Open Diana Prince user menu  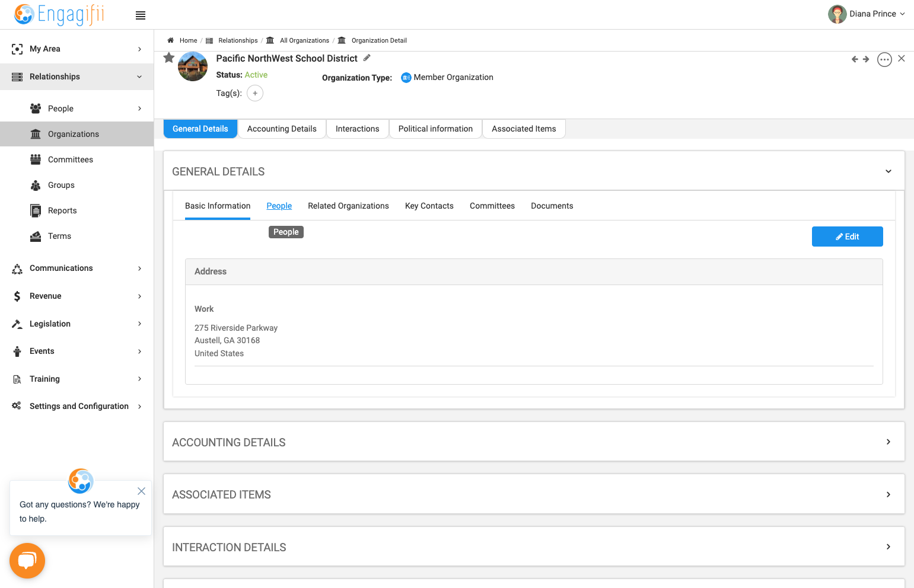pos(867,14)
